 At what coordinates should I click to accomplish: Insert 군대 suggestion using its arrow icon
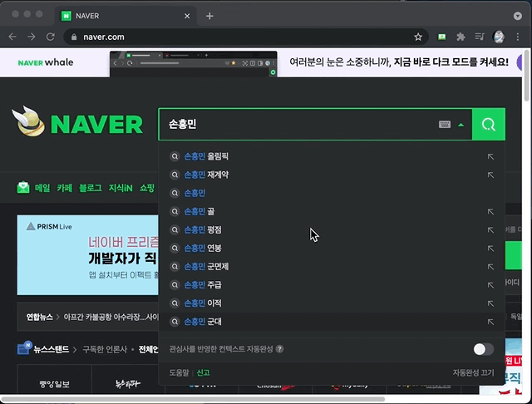tap(490, 322)
